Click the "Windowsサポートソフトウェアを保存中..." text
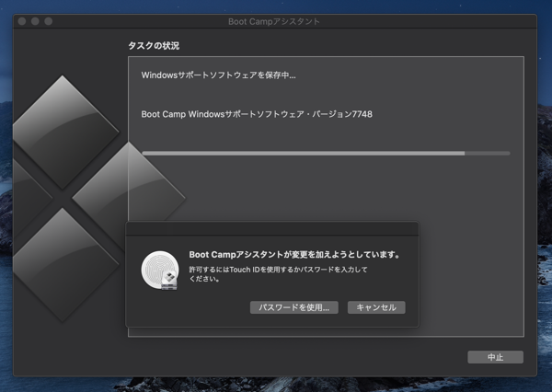Image resolution: width=552 pixels, height=392 pixels. coord(218,75)
